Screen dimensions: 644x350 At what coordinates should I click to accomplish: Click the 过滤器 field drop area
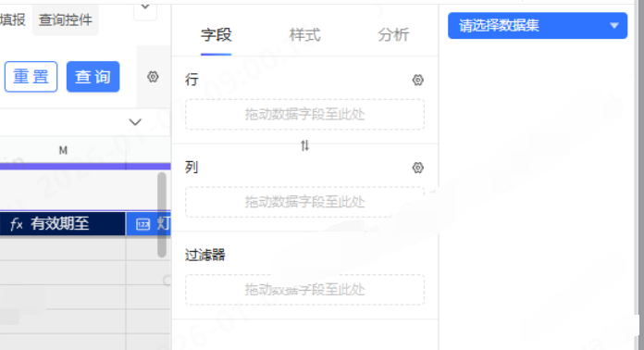pyautogui.click(x=304, y=290)
